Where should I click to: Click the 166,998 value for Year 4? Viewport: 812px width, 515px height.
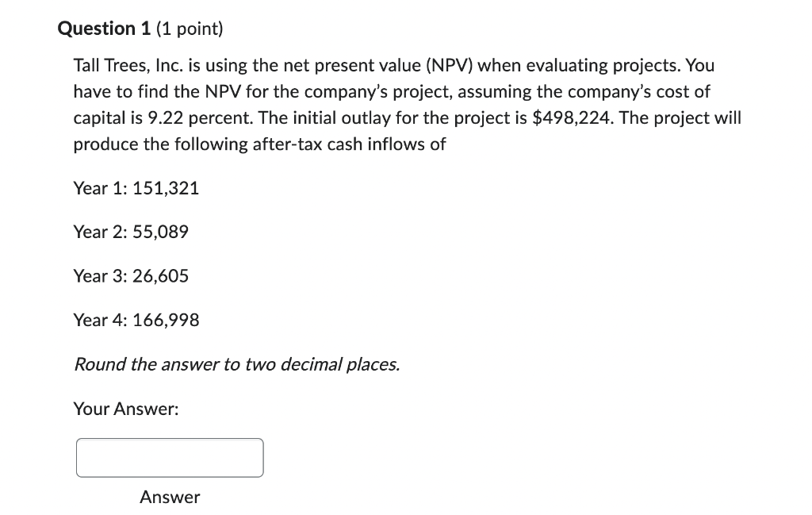(x=167, y=320)
